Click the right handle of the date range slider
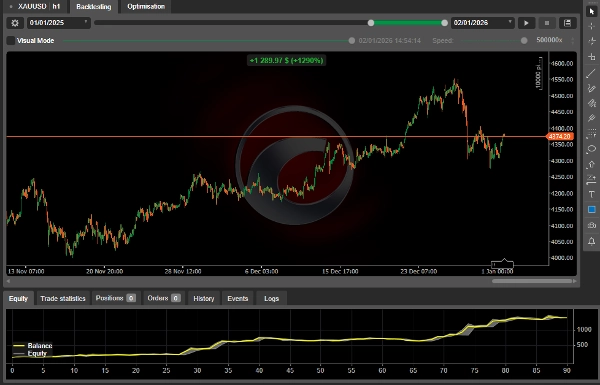This screenshot has width=600, height=385. (444, 23)
